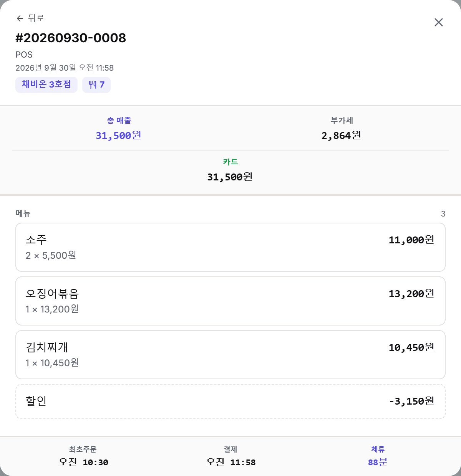Image resolution: width=461 pixels, height=476 pixels.
Task: Click the menu item count 3
Action: (x=443, y=214)
